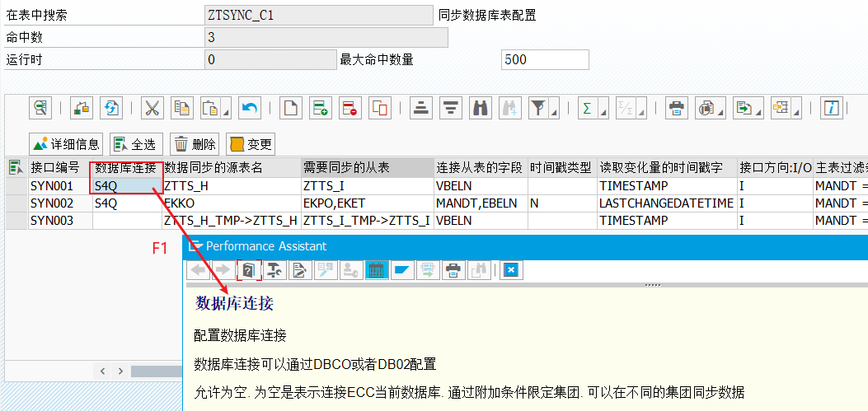Click the 最大命中数量 field showing 500
The width and height of the screenshot is (868, 411).
point(545,60)
